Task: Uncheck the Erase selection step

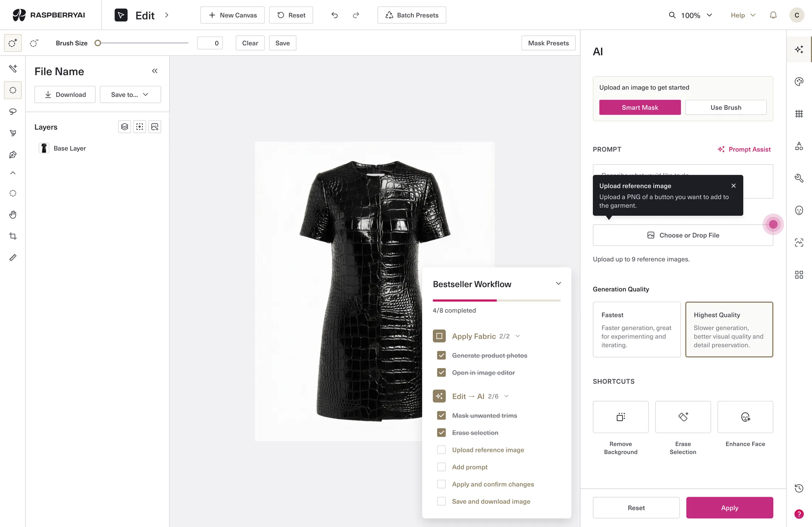Action: point(441,433)
